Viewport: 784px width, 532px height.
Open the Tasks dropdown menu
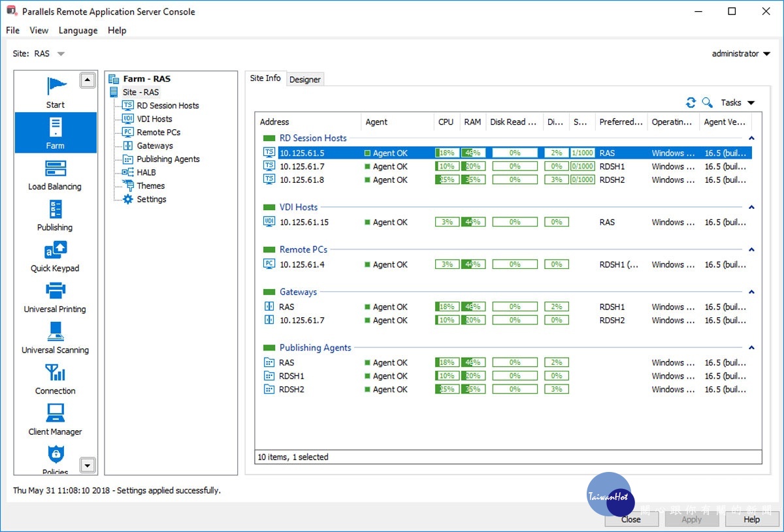click(738, 102)
